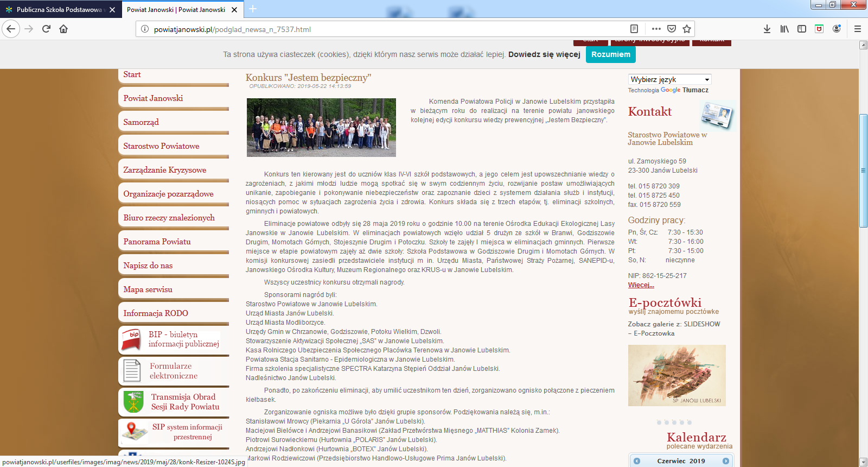Go to previous month in calendar
Screen dimensions: 868x467
637,461
